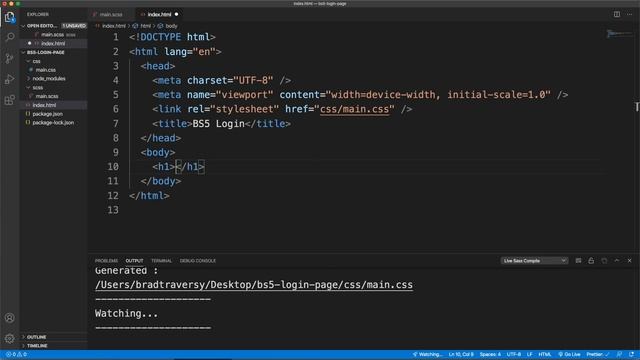
Task: Select index.html in Open Editors list
Action: click(x=54, y=43)
